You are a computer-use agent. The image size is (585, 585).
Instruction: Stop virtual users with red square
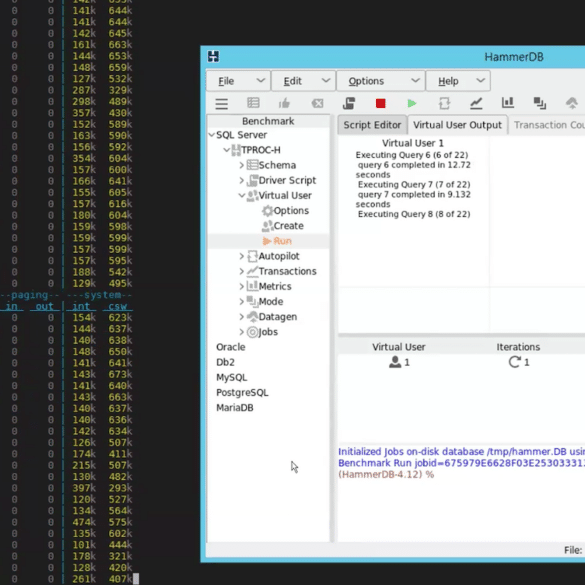pos(381,103)
